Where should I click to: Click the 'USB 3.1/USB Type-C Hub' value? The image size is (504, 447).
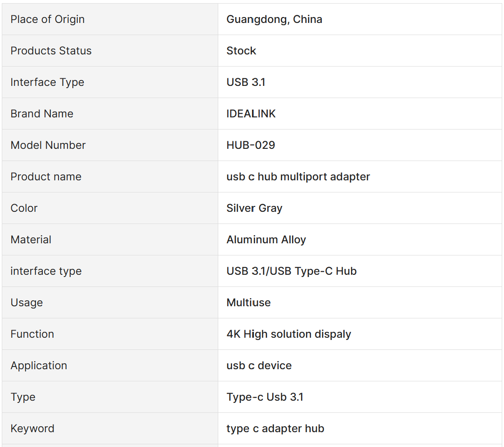click(291, 271)
